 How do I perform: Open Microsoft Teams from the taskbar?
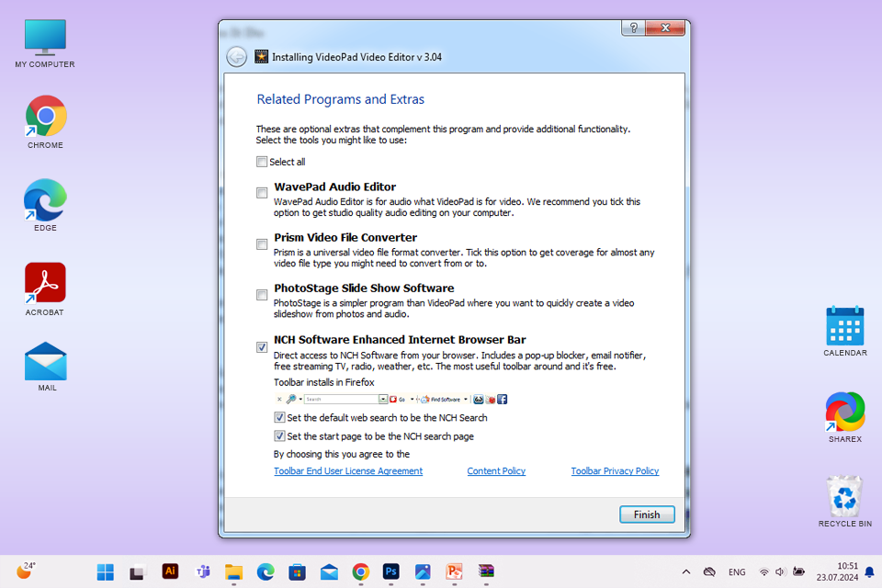[202, 572]
